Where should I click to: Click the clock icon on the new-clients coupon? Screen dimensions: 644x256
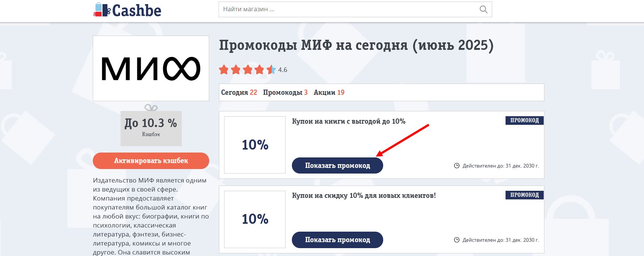[457, 240]
